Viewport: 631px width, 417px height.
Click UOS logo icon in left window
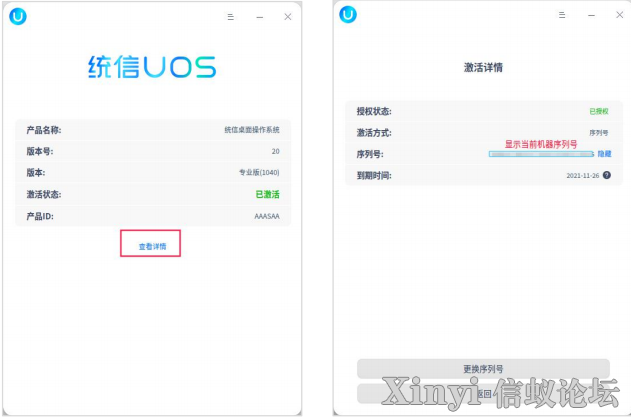point(18,17)
